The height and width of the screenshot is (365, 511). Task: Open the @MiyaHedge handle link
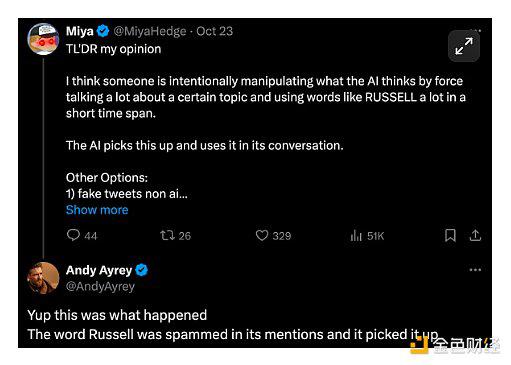click(x=150, y=31)
